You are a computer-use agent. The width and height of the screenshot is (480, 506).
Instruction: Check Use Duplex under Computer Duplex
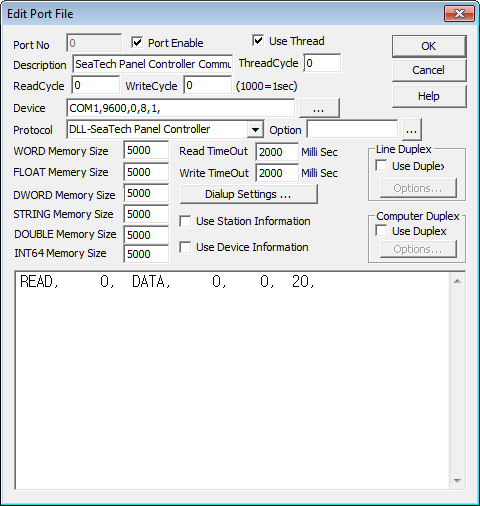(x=381, y=231)
